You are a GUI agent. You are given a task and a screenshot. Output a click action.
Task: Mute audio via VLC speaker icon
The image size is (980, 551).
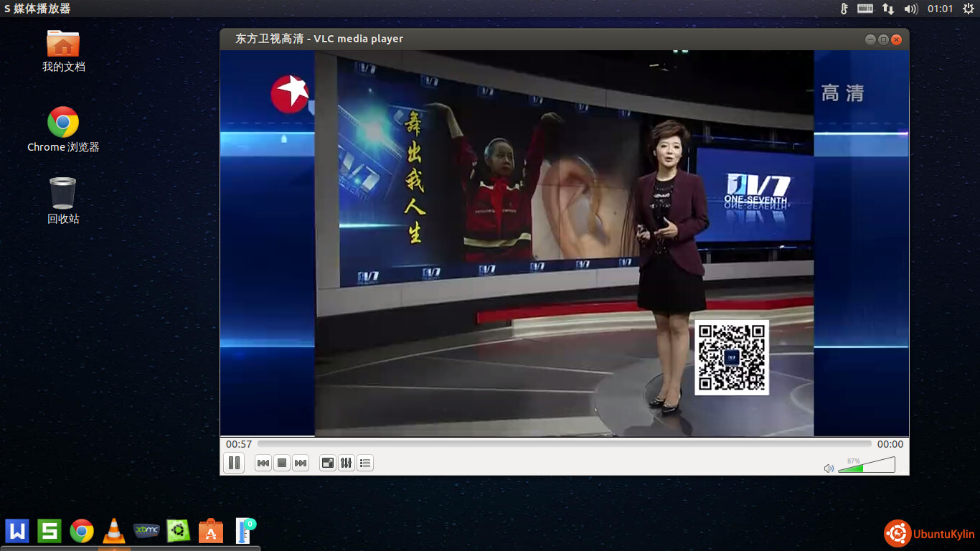point(829,468)
